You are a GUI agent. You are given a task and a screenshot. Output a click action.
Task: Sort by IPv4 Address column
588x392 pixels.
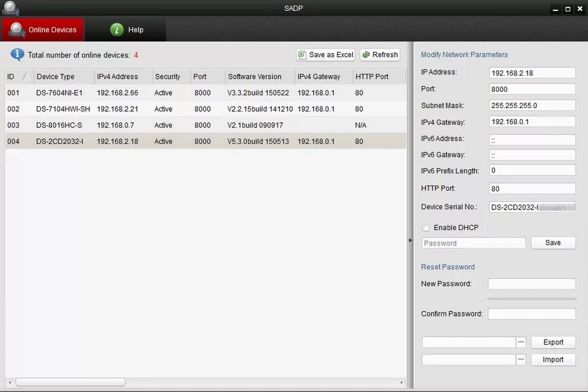[124, 76]
